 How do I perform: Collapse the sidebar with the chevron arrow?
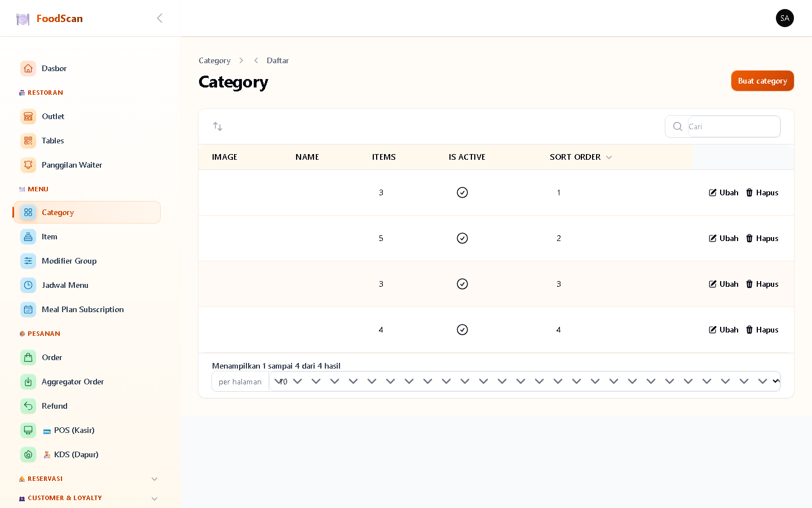[x=160, y=18]
